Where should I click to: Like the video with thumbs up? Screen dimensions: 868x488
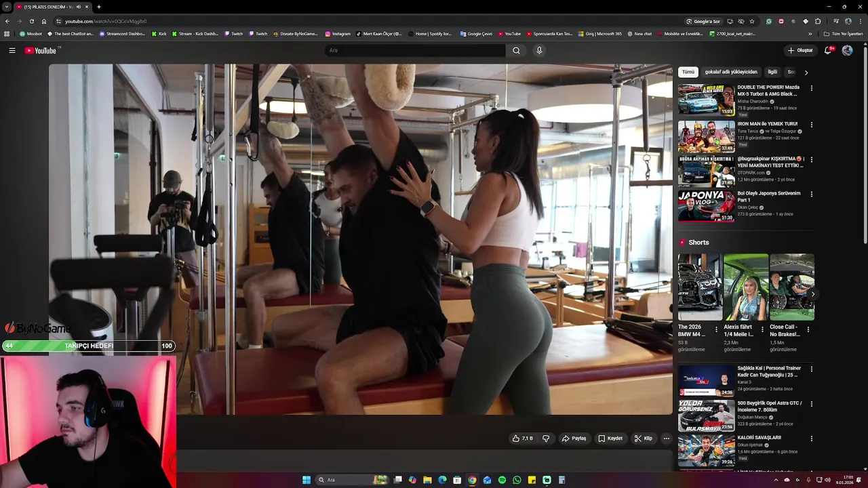(523, 439)
